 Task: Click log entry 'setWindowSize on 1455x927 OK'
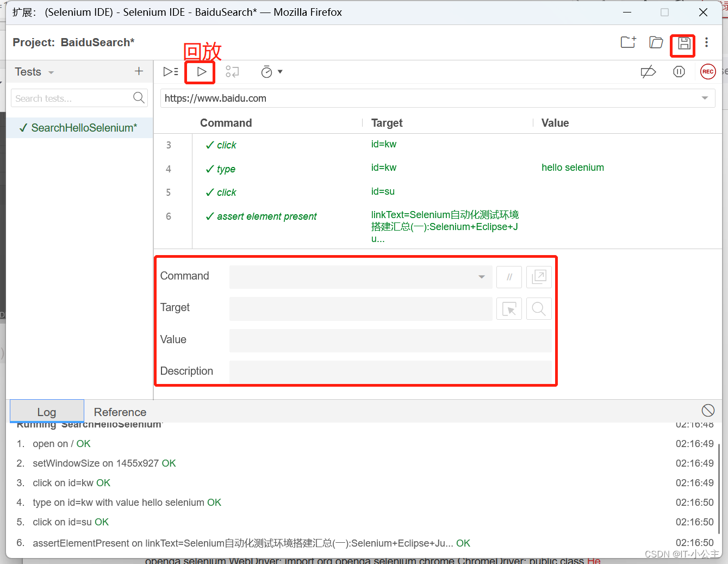(104, 463)
